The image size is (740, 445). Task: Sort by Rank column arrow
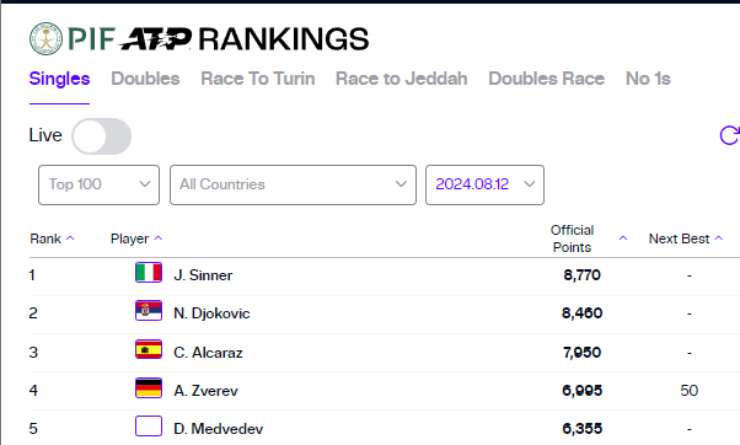70,238
